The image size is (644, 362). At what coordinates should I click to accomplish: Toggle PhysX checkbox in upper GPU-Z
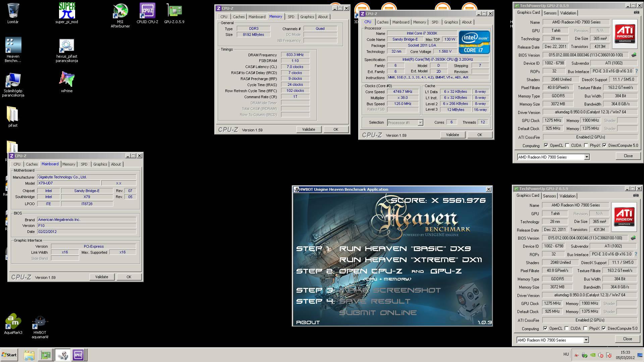[586, 145]
